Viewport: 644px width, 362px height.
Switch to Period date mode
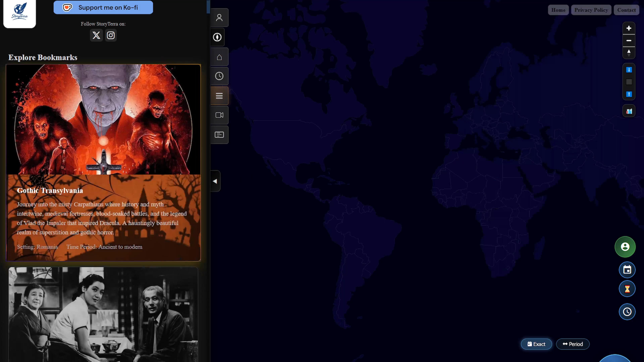tap(573, 344)
